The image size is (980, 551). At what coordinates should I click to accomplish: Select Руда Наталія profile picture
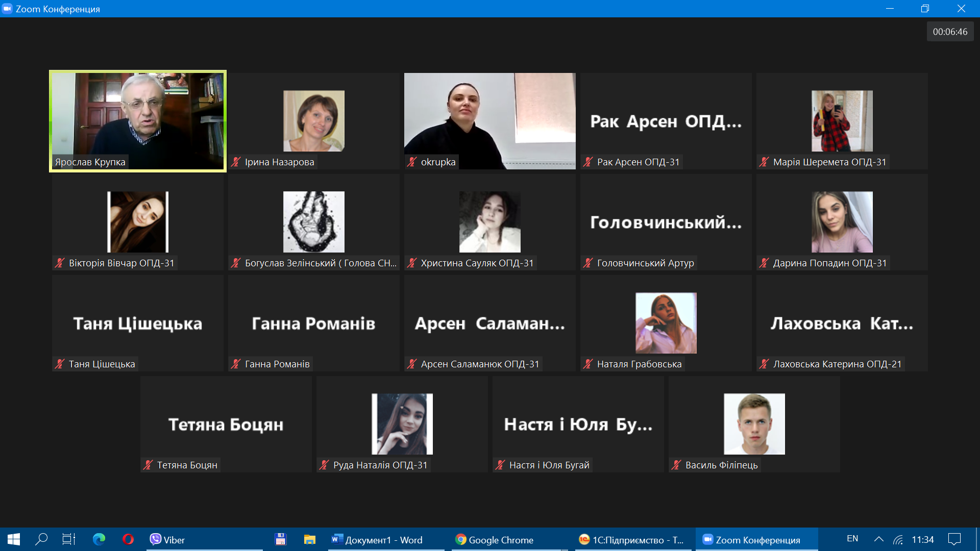coord(402,424)
